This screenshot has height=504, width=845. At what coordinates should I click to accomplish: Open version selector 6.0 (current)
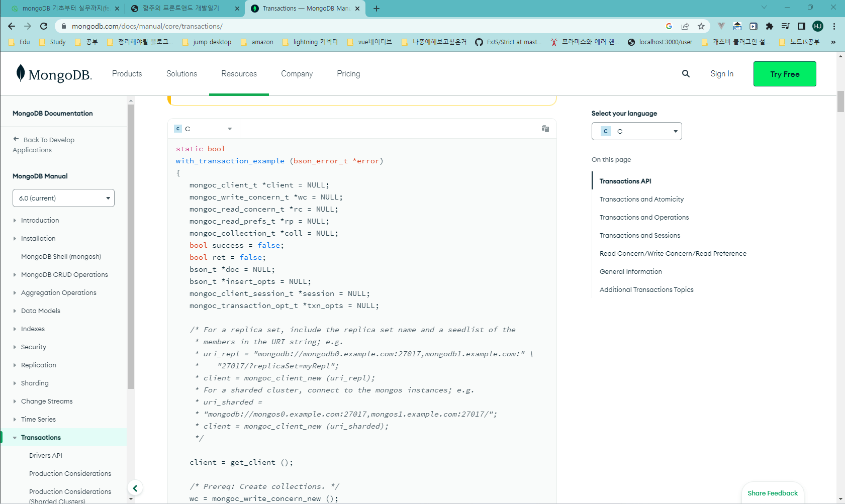63,198
